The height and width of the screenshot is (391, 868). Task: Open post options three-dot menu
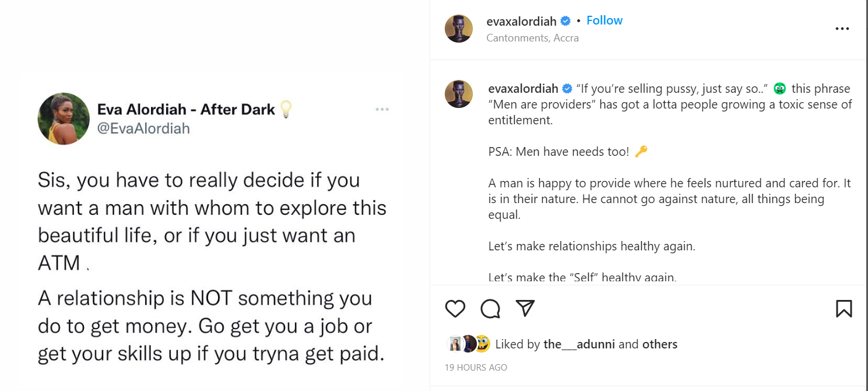[x=842, y=29]
